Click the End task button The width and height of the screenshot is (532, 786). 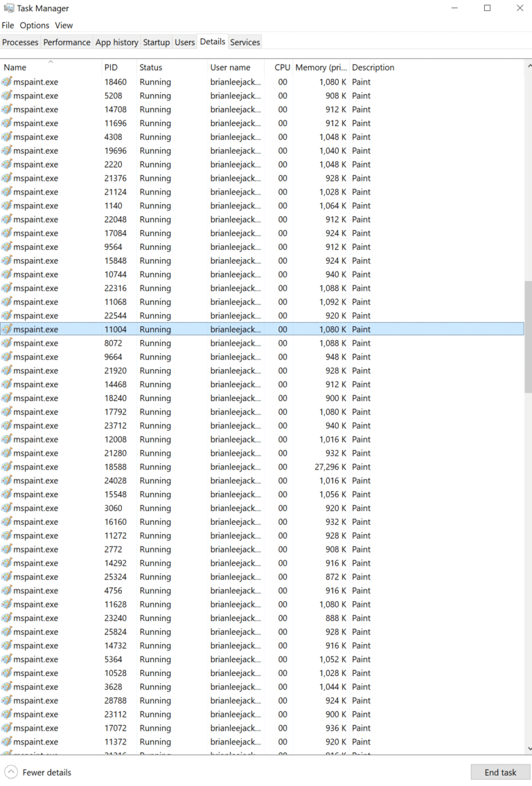pyautogui.click(x=500, y=772)
